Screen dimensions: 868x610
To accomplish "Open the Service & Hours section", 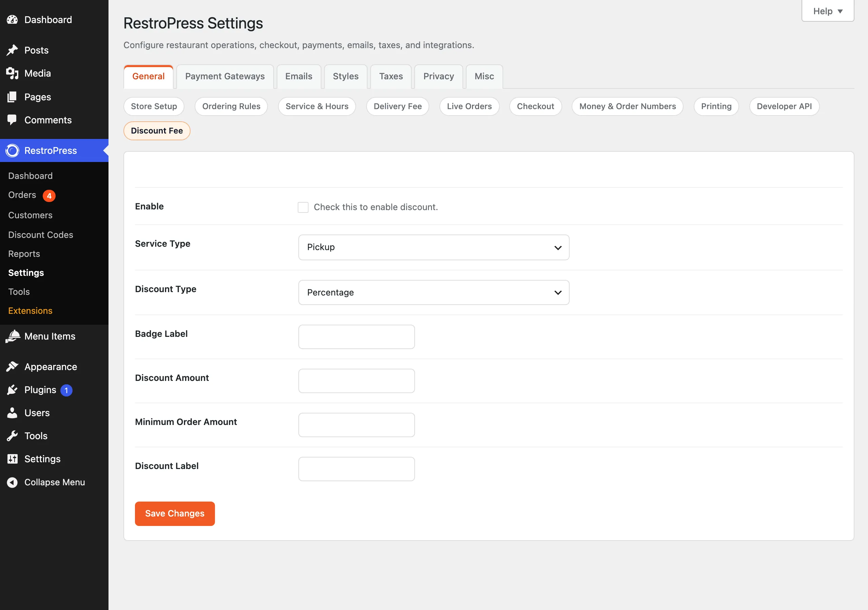I will tap(317, 106).
